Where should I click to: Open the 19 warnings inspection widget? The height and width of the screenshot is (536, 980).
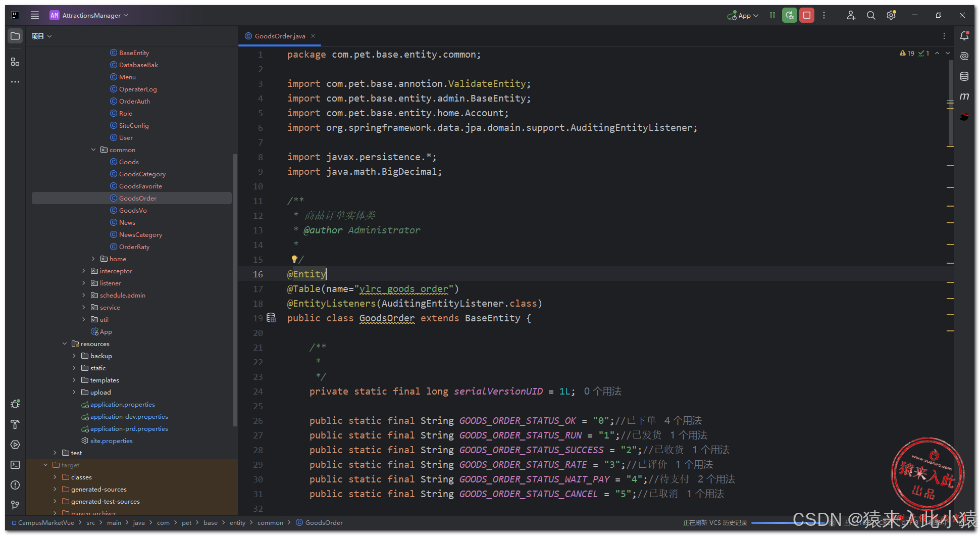pyautogui.click(x=907, y=53)
